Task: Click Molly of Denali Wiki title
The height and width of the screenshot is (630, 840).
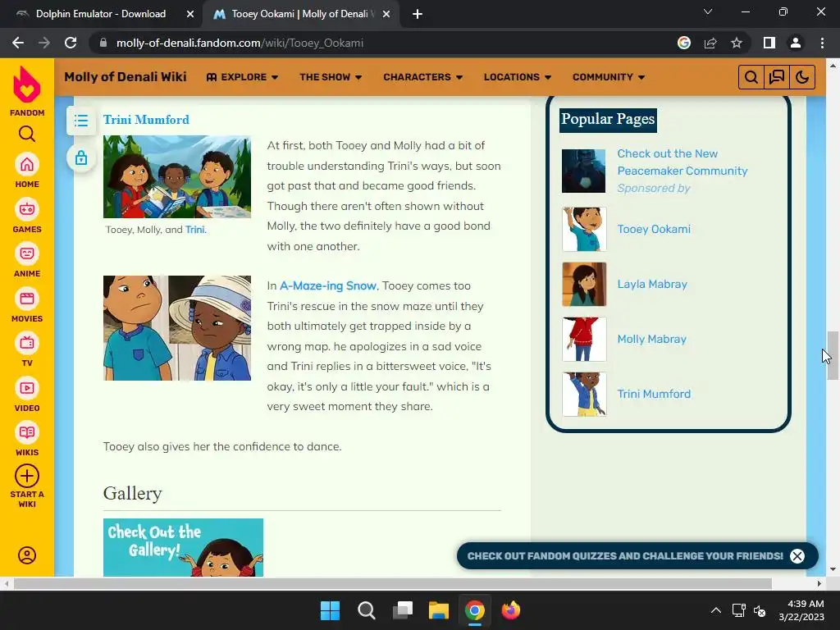Action: point(126,76)
